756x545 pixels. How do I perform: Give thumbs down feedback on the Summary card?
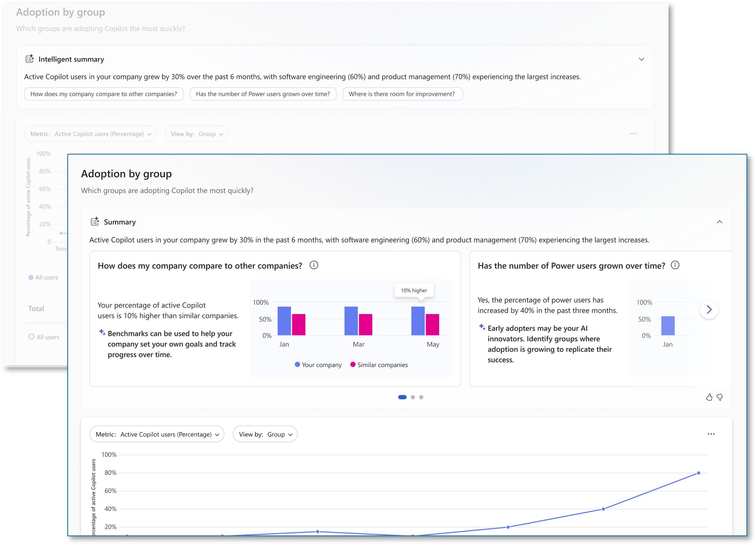point(720,397)
